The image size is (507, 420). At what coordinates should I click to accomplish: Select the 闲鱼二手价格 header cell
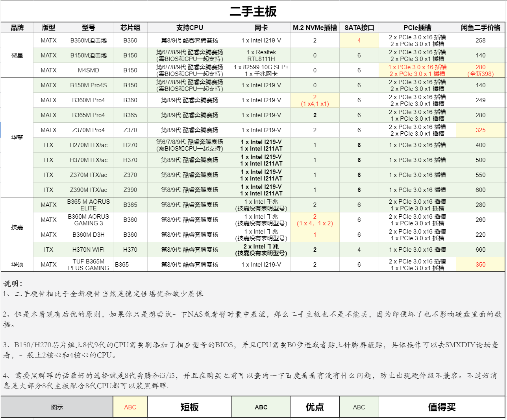point(480,28)
